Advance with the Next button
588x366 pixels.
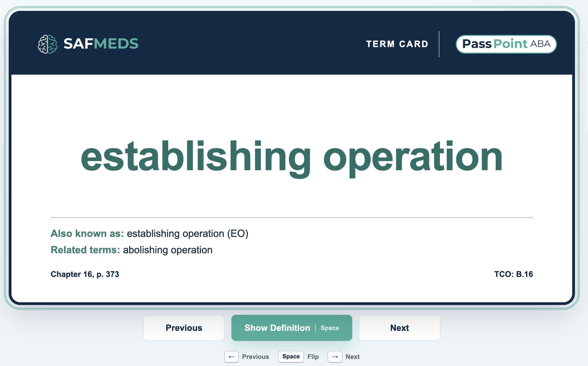399,328
